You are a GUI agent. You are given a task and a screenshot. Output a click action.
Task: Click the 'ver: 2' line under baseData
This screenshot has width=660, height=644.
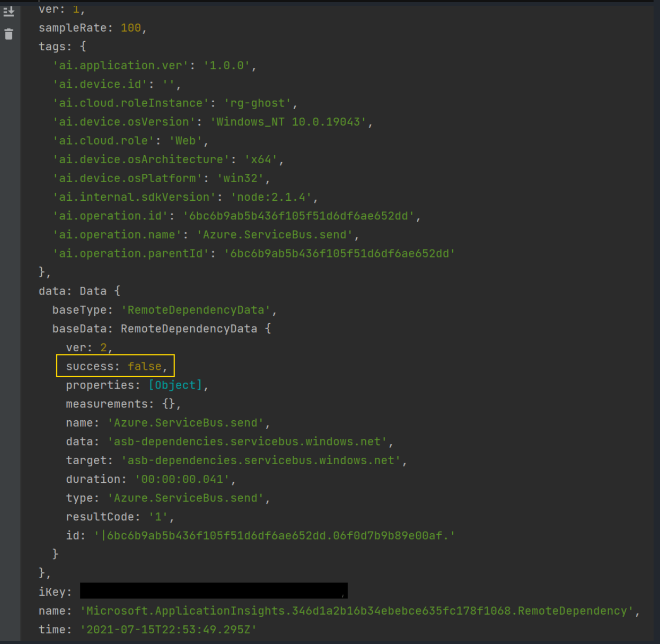point(89,347)
